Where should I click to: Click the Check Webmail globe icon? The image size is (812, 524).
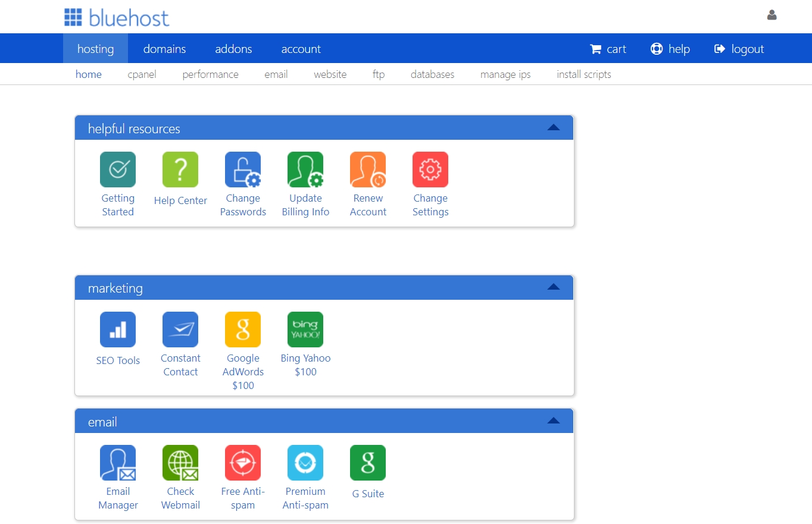point(180,463)
